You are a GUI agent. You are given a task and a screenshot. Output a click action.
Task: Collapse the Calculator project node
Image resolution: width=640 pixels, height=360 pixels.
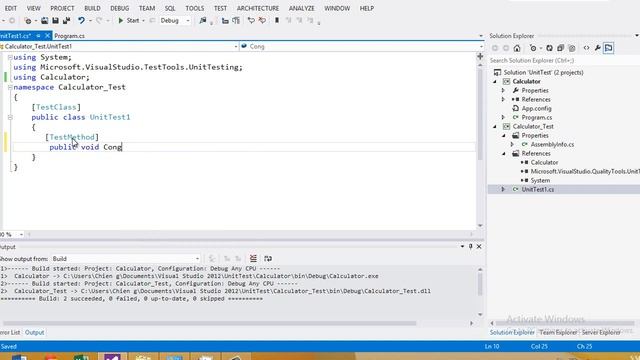(x=495, y=82)
